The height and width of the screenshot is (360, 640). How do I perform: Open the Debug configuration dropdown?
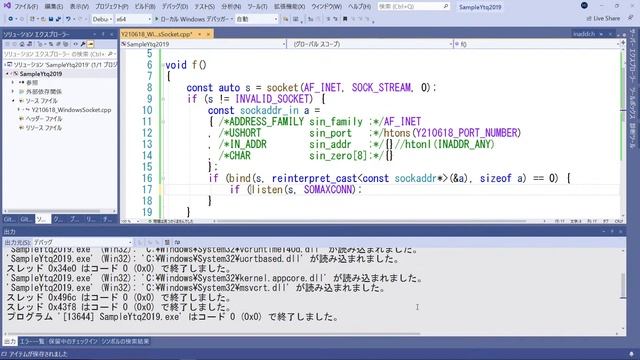pos(102,19)
